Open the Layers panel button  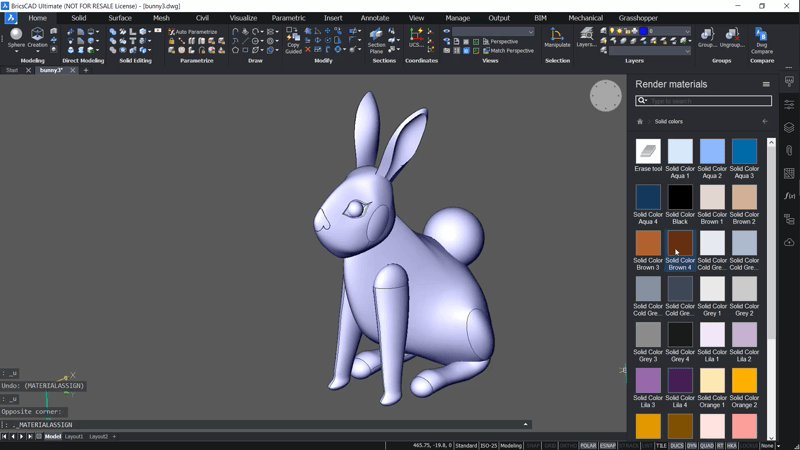[x=586, y=38]
